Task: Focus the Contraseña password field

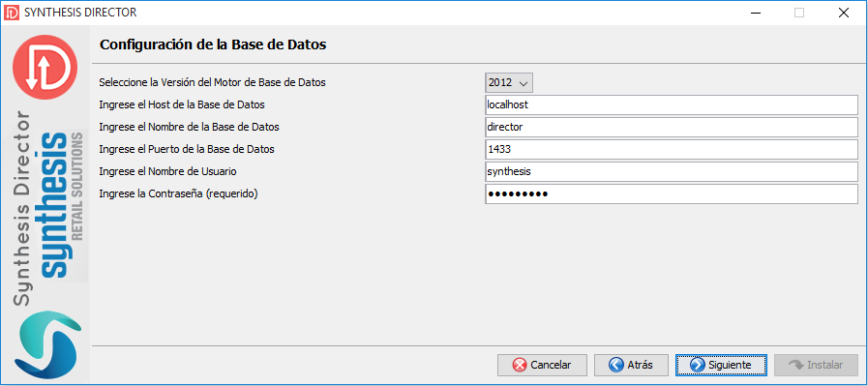Action: [x=672, y=193]
